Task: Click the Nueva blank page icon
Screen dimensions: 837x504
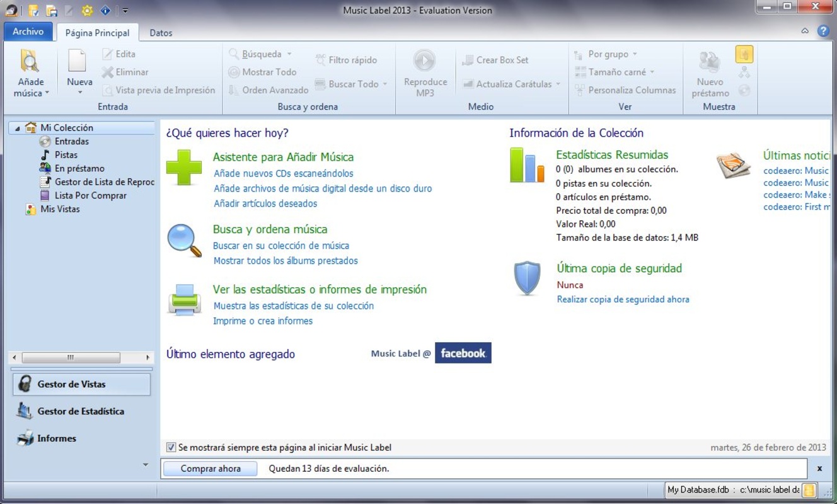Action: point(78,61)
